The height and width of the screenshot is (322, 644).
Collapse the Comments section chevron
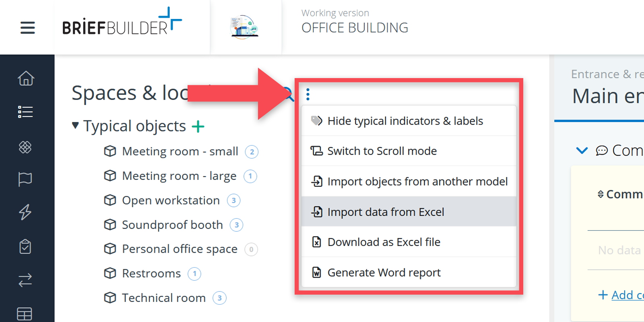(582, 151)
